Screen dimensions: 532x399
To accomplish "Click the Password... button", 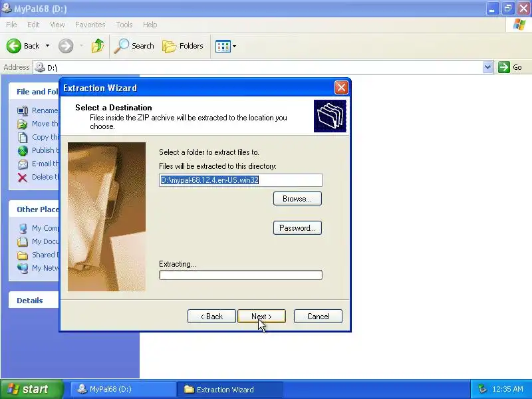I will coord(297,228).
